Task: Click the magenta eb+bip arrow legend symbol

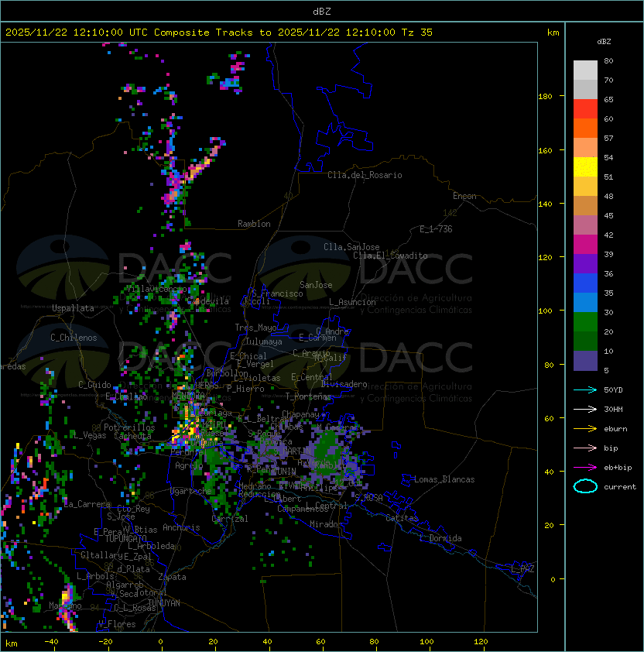Action: pos(585,468)
